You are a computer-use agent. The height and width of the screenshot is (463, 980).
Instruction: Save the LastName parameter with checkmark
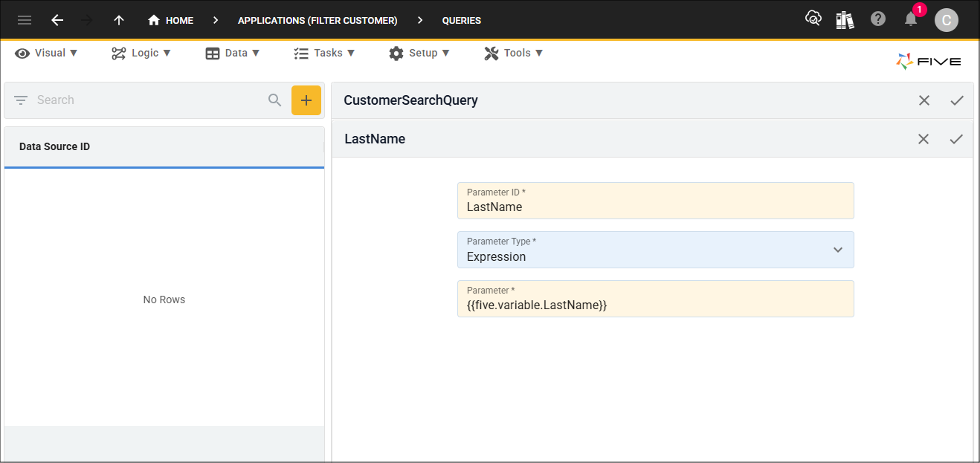coord(956,139)
